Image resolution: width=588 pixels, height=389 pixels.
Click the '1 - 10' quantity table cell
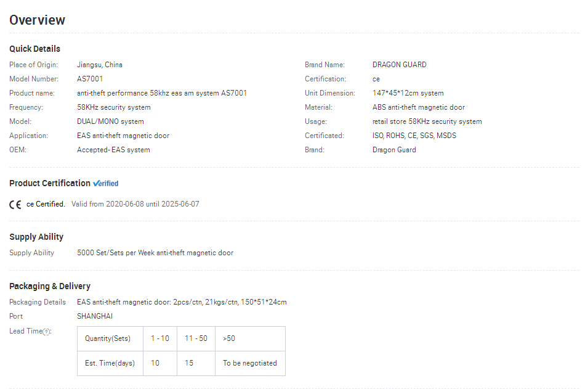pos(160,338)
